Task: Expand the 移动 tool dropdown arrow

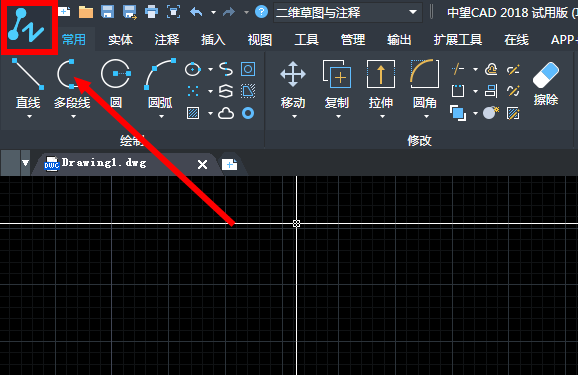Action: 294,117
